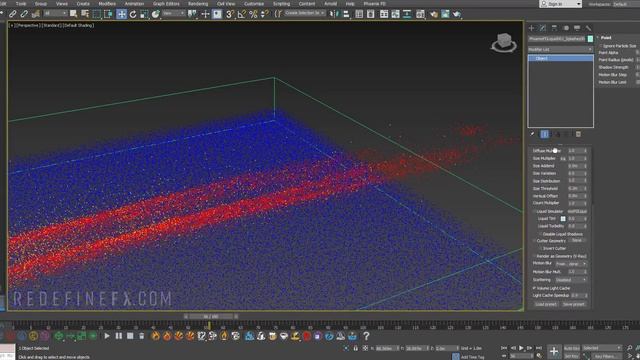Open the Scattering dropdown
The width and height of the screenshot is (640, 360).
click(x=571, y=280)
